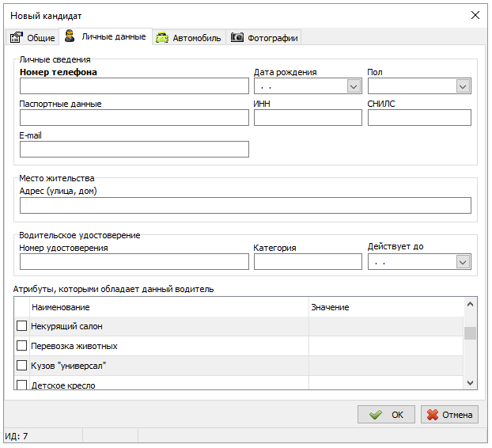
Task: Click the green checkmark icon on OK
Action: (x=375, y=415)
